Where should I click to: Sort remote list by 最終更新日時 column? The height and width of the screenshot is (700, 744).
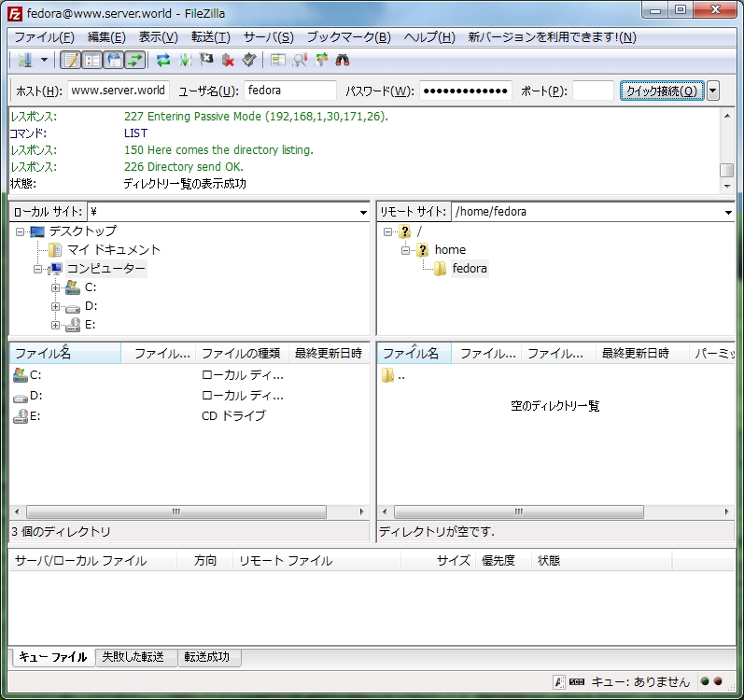coord(642,353)
